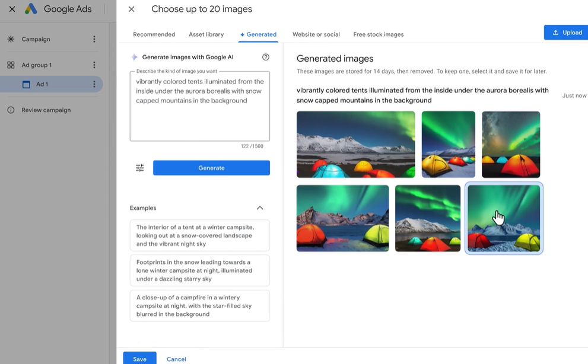Click the Generate button
Image resolution: width=588 pixels, height=364 pixels.
pyautogui.click(x=211, y=168)
